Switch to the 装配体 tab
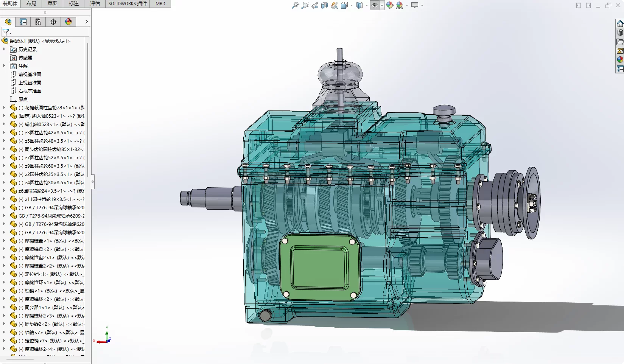Viewport: 624px width, 364px height. click(x=10, y=3)
